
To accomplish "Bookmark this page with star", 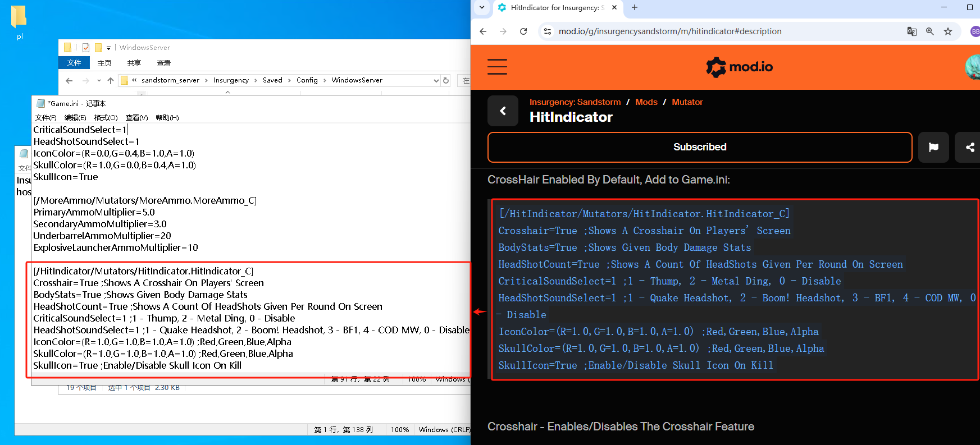I will [x=948, y=31].
